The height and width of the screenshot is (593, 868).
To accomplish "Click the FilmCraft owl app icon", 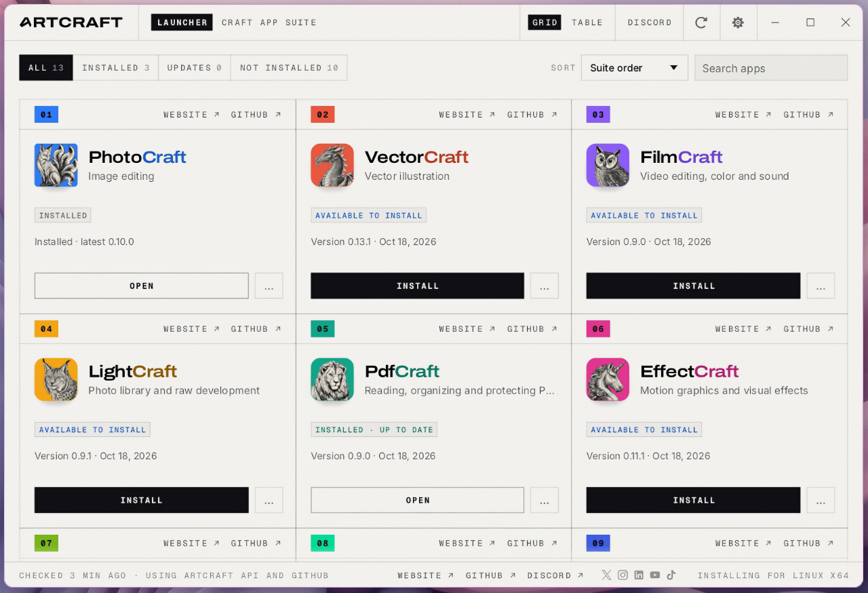I will (608, 165).
